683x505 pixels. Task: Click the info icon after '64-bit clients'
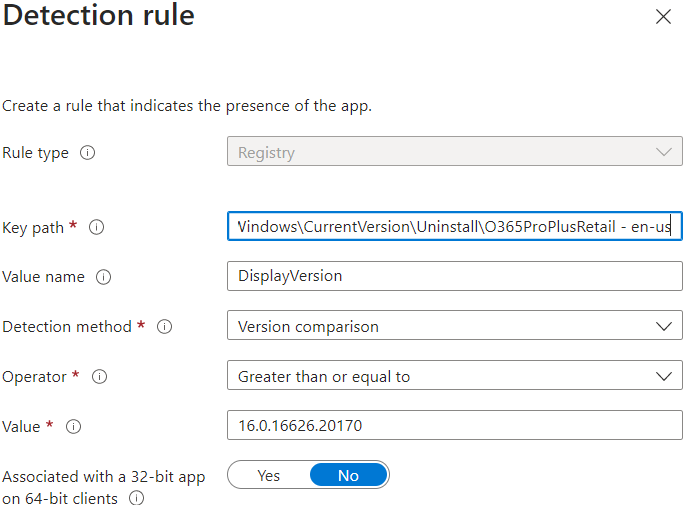(x=136, y=498)
